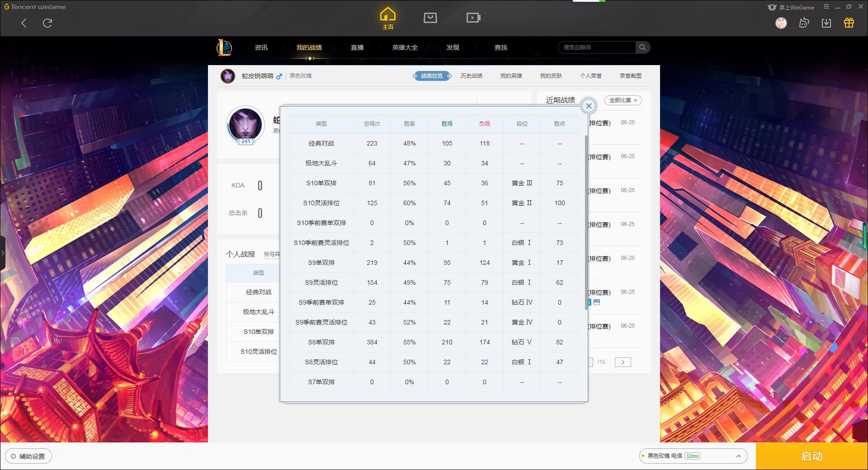Screen dimensions: 868x470
Task: Click the League of Legends logo
Action: [224, 47]
